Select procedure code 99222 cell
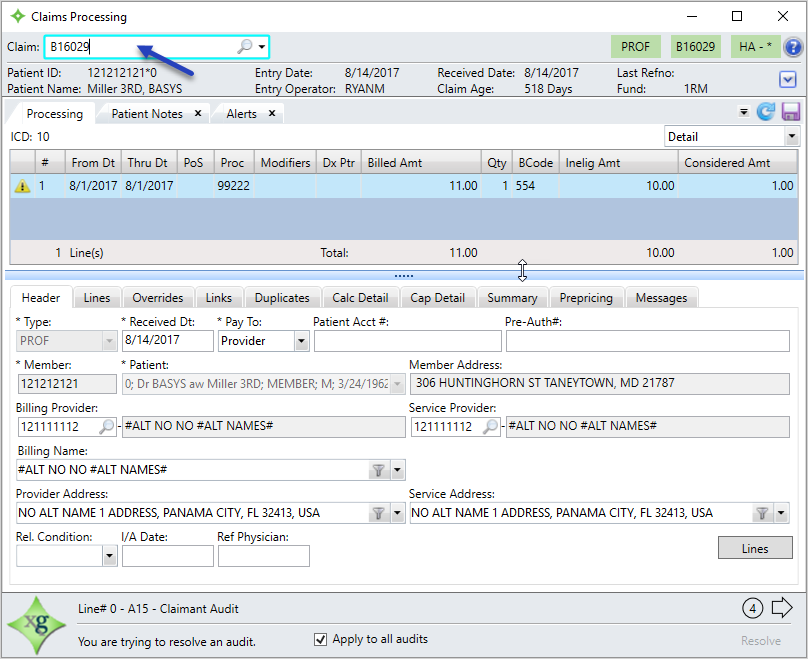Image resolution: width=808 pixels, height=659 pixels. point(233,186)
